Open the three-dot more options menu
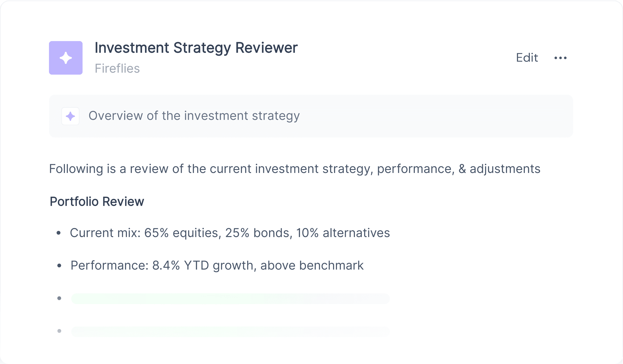This screenshot has height=364, width=623. point(561,58)
